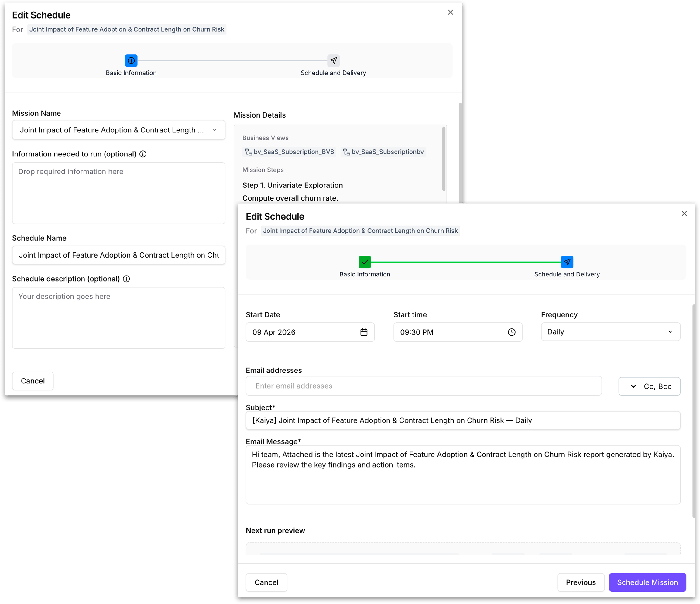Open the clock picker for Start time
This screenshot has height=604, width=700.
click(x=512, y=332)
